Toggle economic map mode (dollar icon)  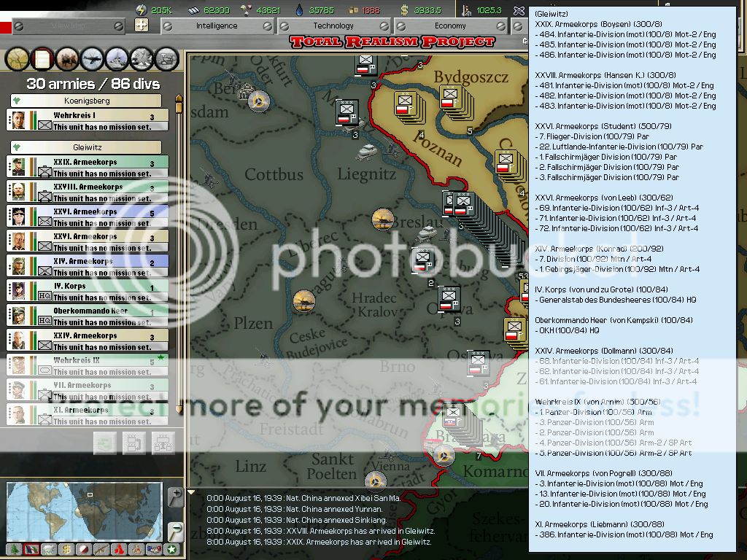pos(66,549)
